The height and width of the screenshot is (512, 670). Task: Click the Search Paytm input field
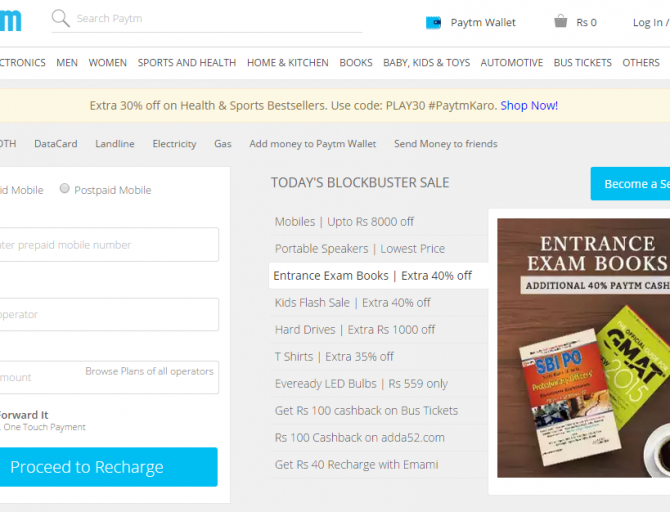(215, 18)
